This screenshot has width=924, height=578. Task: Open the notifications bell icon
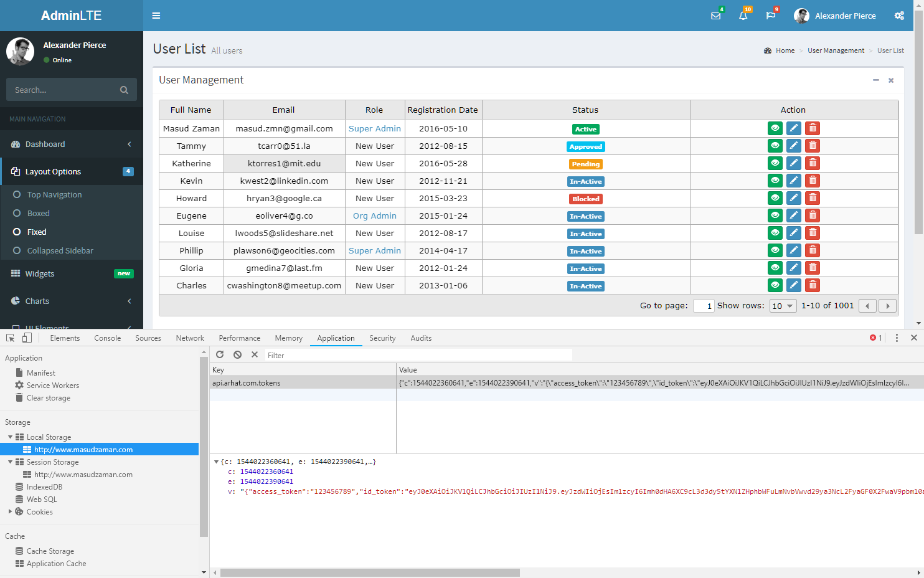point(743,16)
